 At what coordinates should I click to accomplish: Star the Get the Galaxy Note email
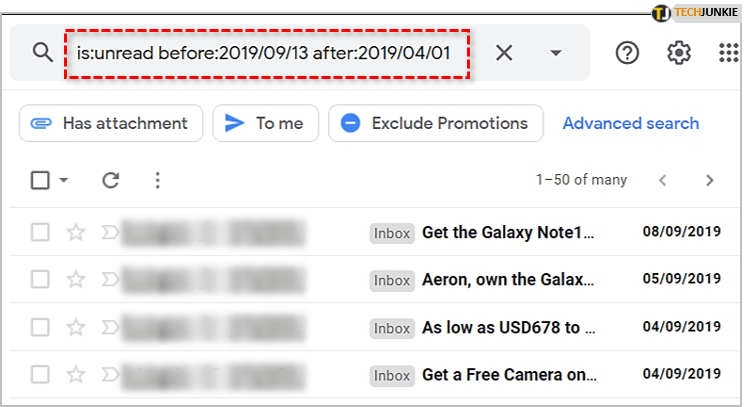(76, 233)
